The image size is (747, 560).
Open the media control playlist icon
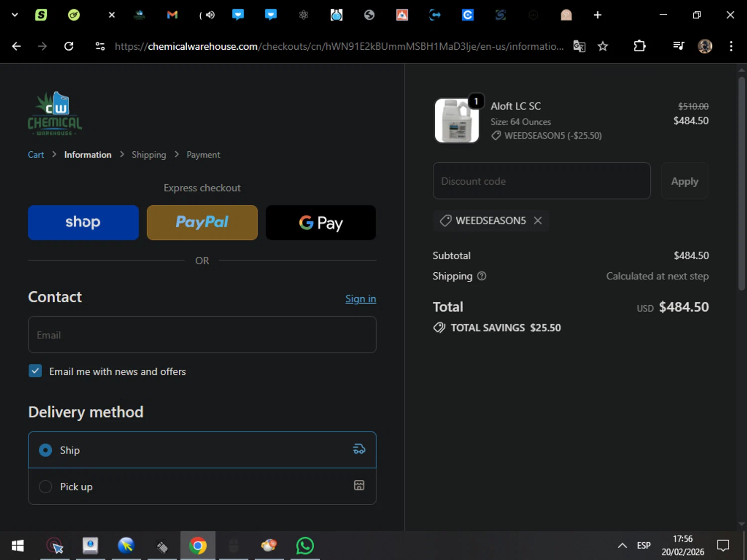(678, 46)
